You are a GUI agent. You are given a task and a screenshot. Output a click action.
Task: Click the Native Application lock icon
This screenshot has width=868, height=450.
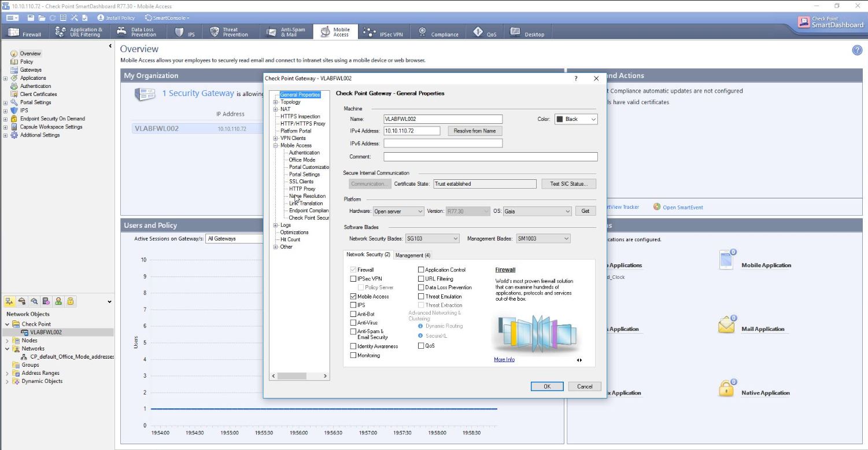(726, 388)
